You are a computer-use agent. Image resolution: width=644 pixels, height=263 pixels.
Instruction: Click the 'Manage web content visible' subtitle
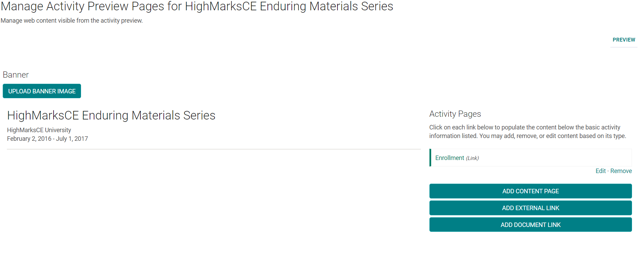click(x=72, y=21)
